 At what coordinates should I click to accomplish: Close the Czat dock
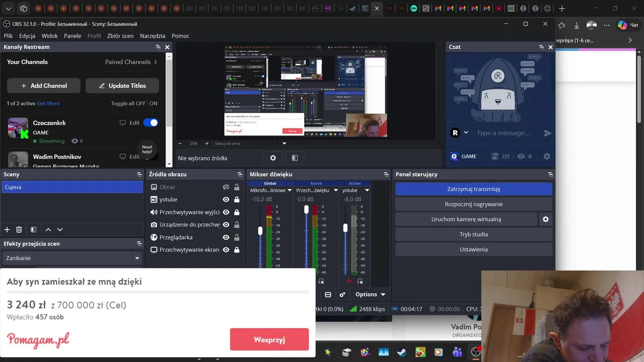[x=550, y=47]
